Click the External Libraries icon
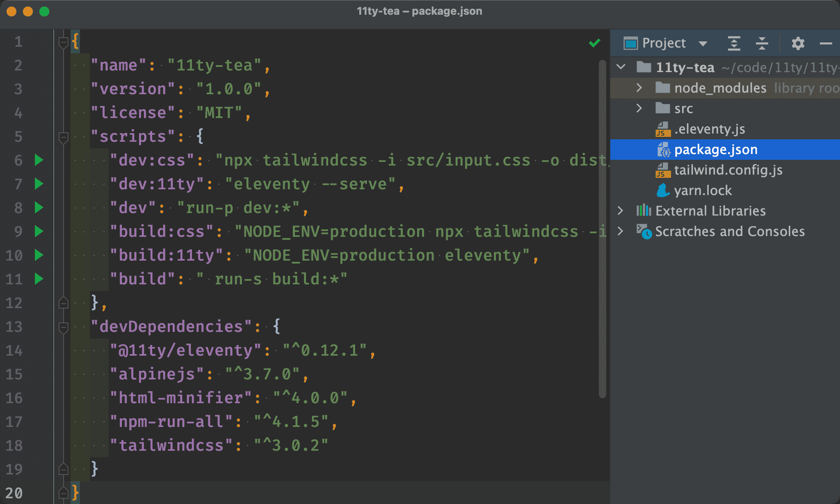Viewport: 840px width, 504px height. (x=644, y=211)
